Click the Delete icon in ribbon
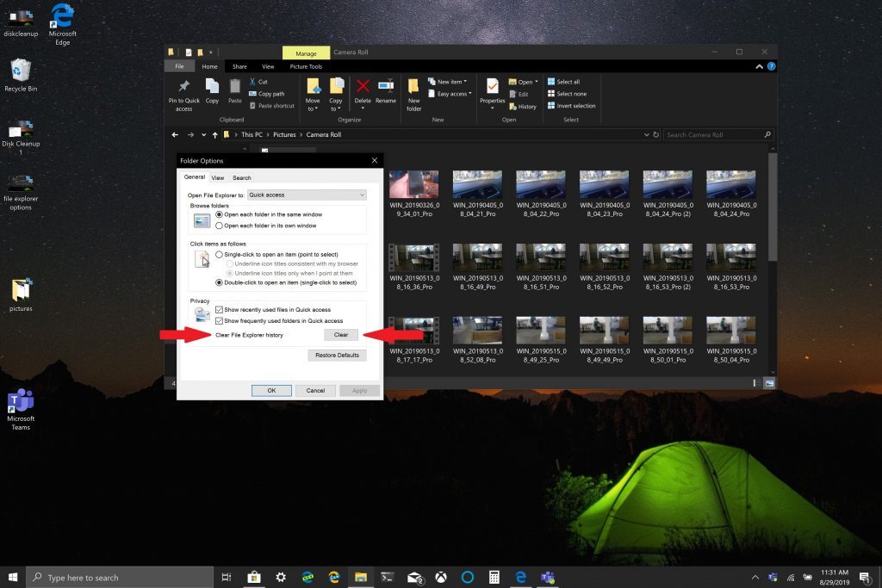The image size is (882, 588). pos(363,87)
